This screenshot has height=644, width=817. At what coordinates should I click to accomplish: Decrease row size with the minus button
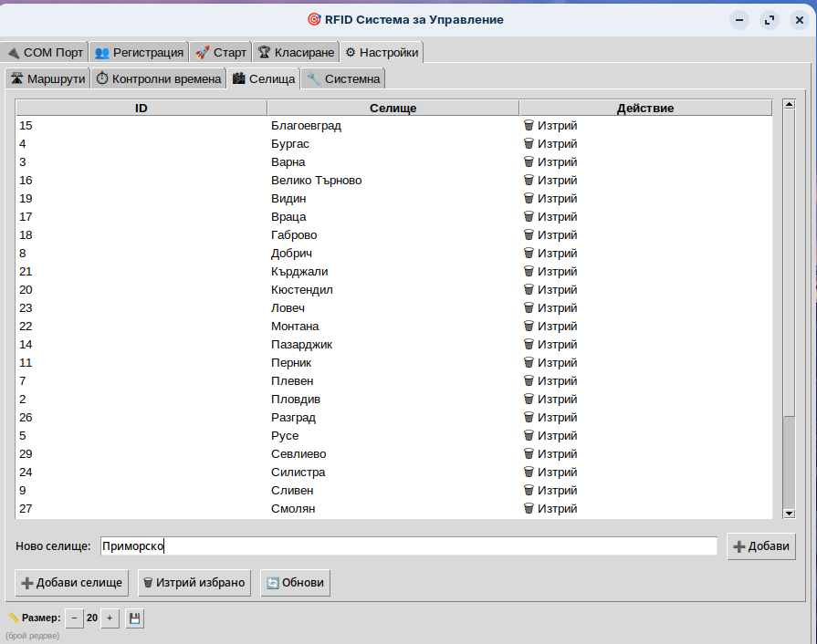(x=74, y=618)
